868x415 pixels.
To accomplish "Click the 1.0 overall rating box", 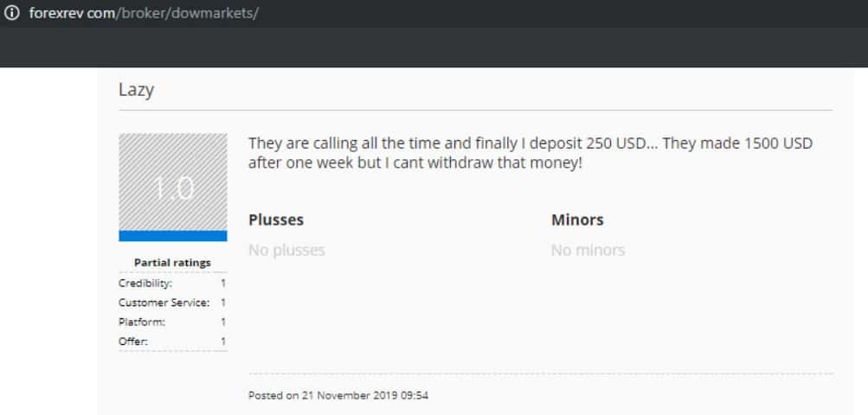I will point(173,182).
